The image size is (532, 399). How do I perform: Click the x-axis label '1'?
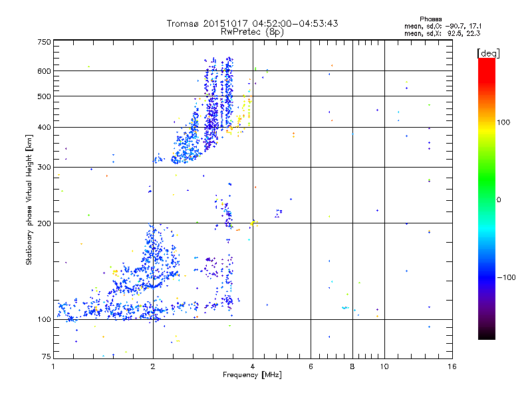pyautogui.click(x=54, y=366)
